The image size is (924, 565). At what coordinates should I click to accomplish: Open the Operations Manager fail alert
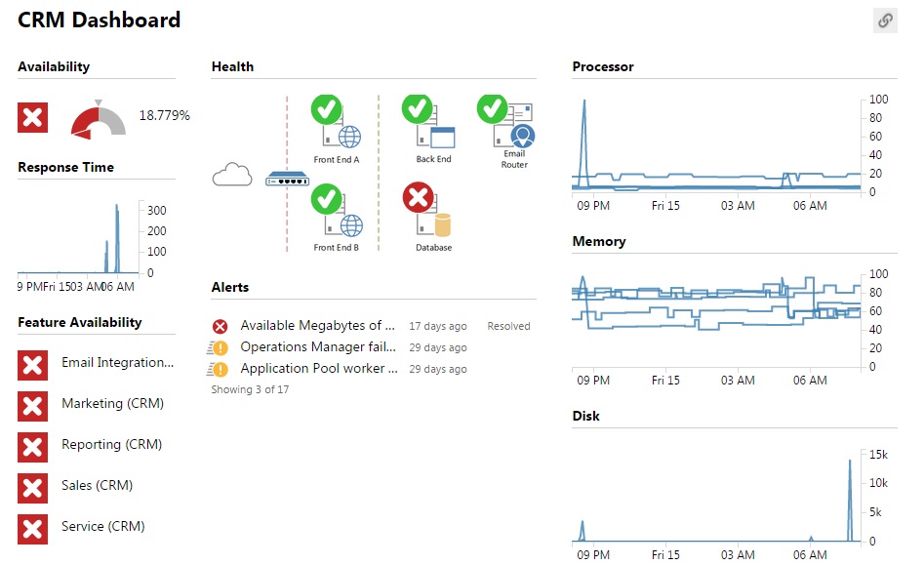coord(318,347)
